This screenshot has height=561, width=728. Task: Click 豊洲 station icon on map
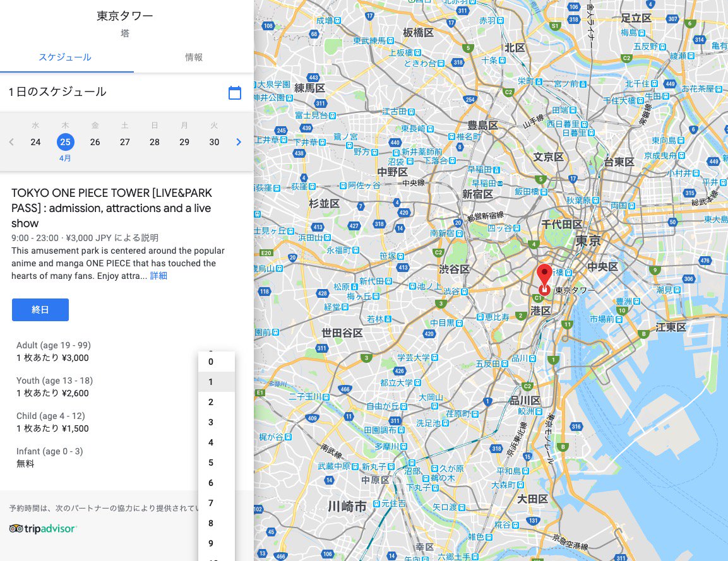coord(636,301)
